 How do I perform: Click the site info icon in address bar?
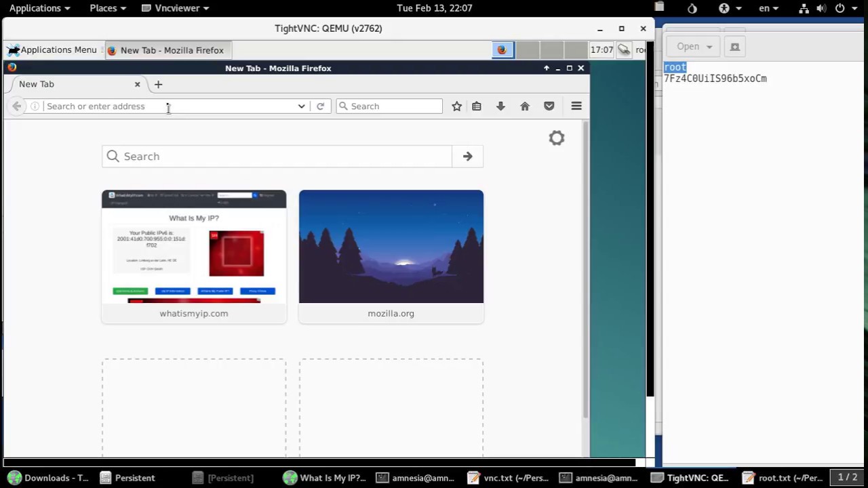(35, 106)
